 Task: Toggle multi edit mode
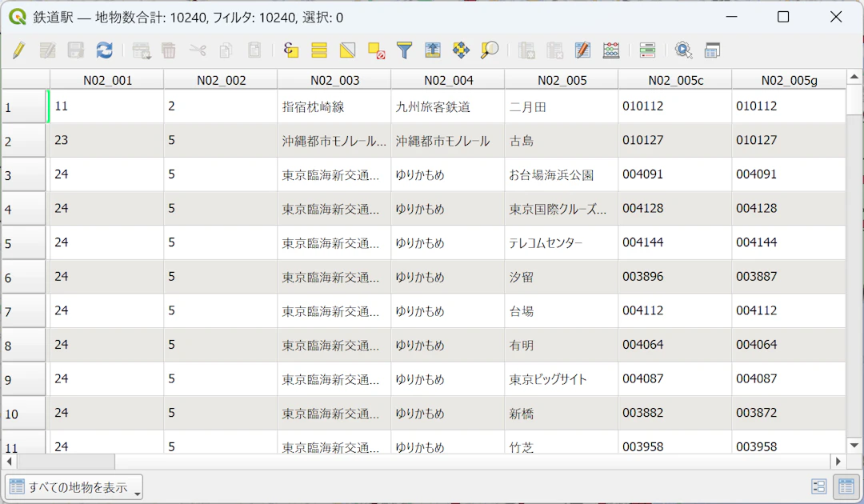coord(47,50)
